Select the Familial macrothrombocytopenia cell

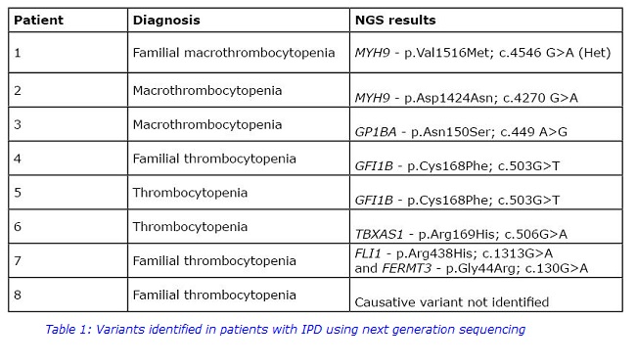(239, 53)
